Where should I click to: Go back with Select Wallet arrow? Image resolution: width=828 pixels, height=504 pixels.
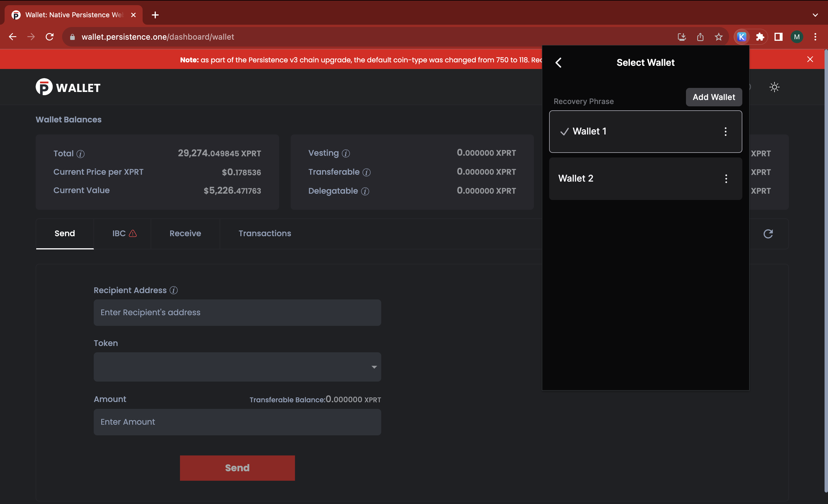coord(559,63)
